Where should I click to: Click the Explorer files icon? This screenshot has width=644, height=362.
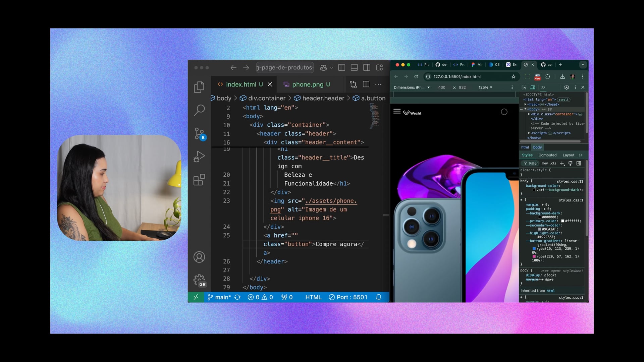199,87
